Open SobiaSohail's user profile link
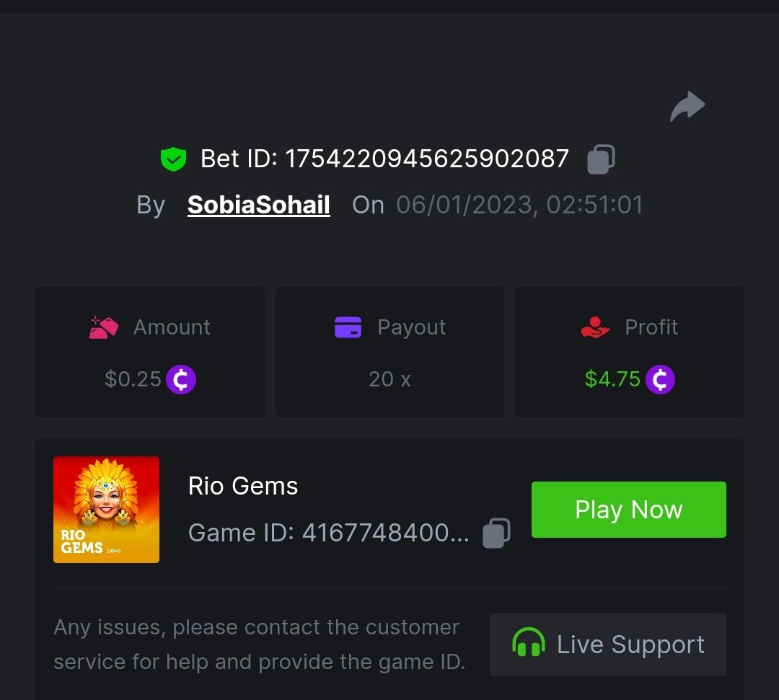The width and height of the screenshot is (779, 700). pos(259,205)
